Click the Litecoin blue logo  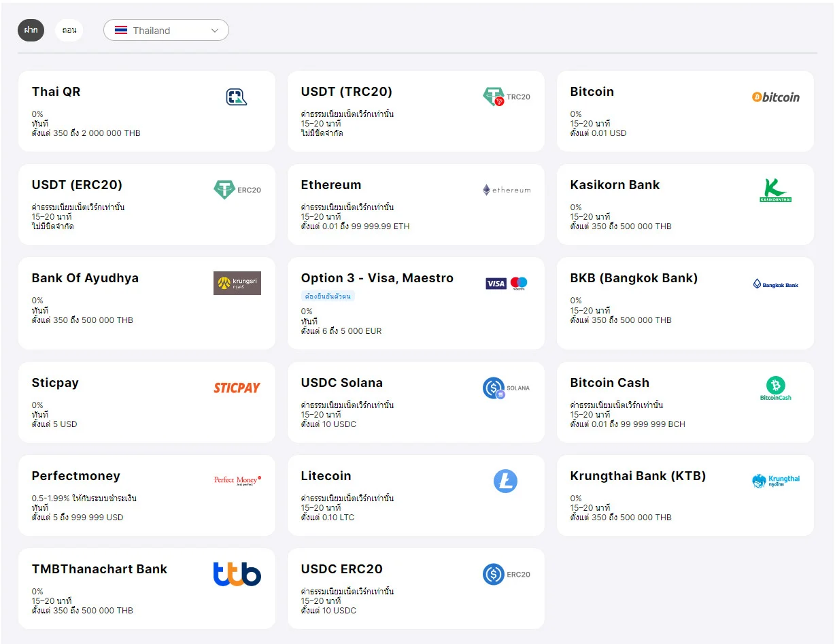click(505, 481)
